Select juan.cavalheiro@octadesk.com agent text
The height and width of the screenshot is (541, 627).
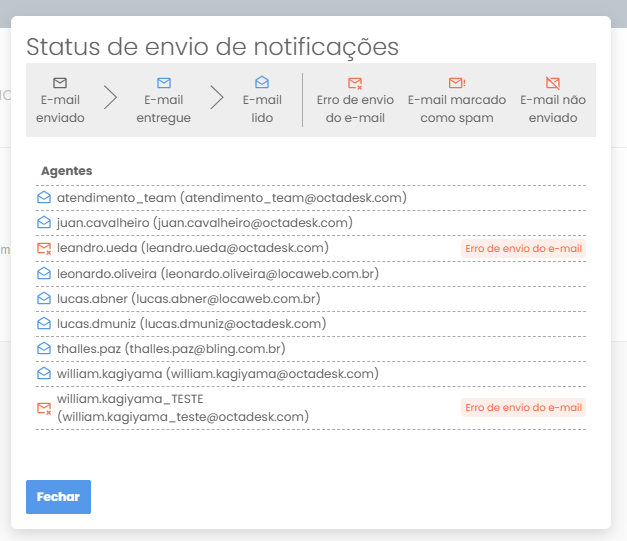[205, 223]
